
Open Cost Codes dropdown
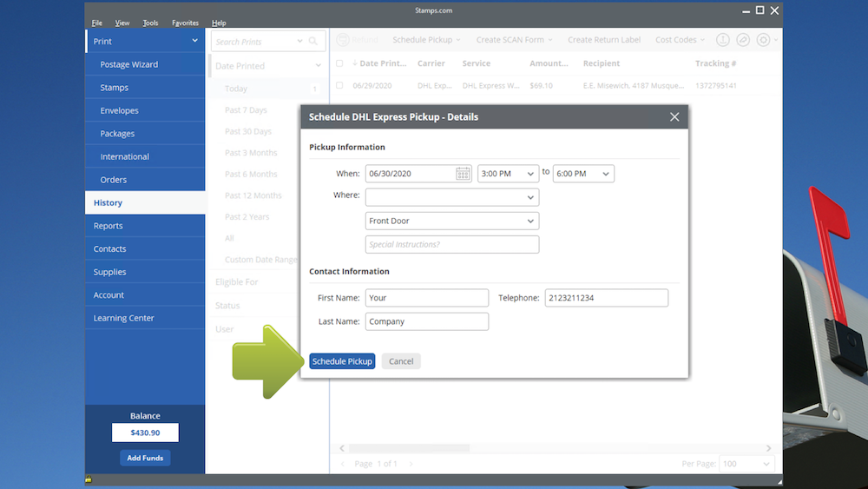680,40
